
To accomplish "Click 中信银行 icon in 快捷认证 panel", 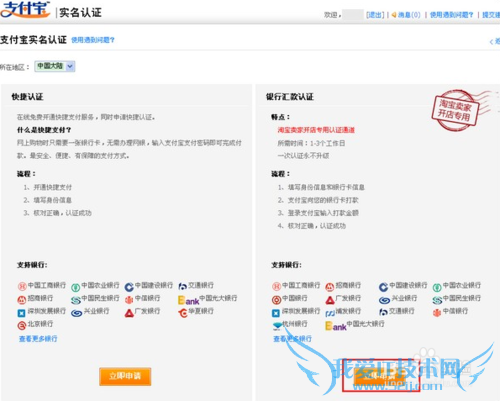I will [129, 300].
